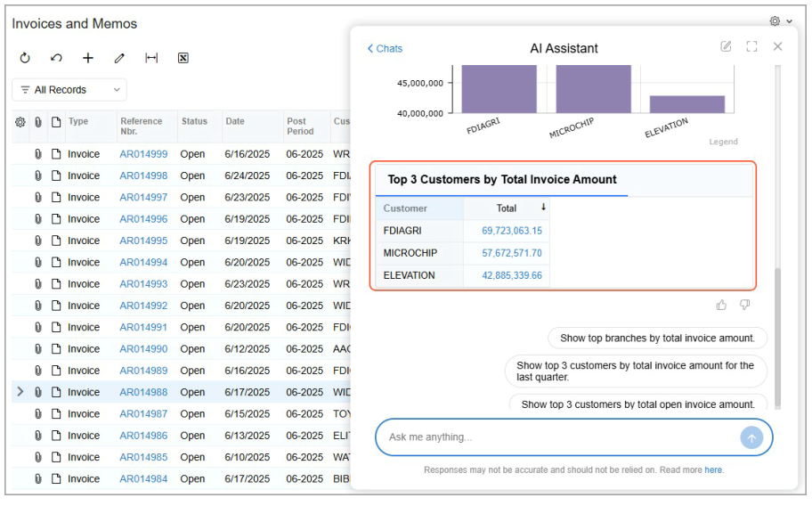Open the All Records filter dropdown
Screen dimensions: 812x506
tap(69, 90)
